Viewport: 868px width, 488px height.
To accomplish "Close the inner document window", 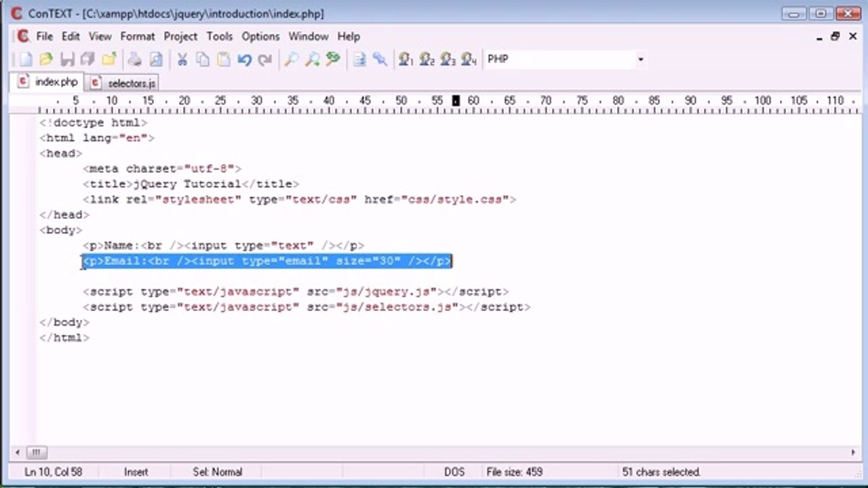I will click(852, 37).
